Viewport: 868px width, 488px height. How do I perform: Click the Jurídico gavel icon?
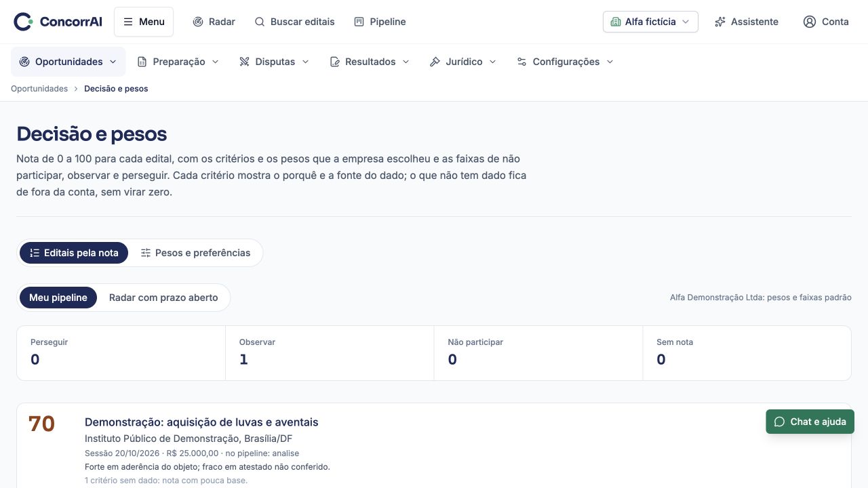[435, 62]
